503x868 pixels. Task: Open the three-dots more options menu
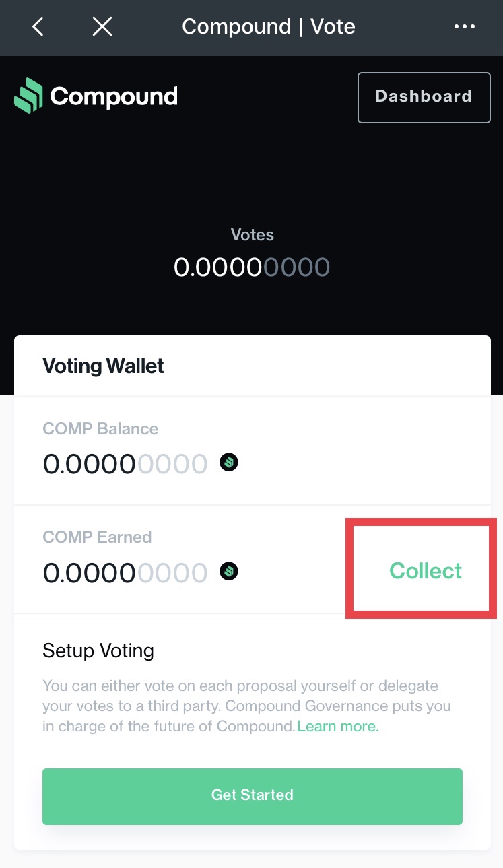pyautogui.click(x=465, y=27)
